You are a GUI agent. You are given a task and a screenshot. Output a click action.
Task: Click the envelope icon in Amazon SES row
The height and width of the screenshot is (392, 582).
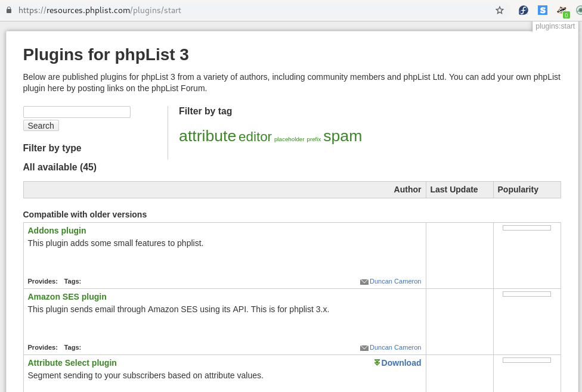(x=364, y=348)
